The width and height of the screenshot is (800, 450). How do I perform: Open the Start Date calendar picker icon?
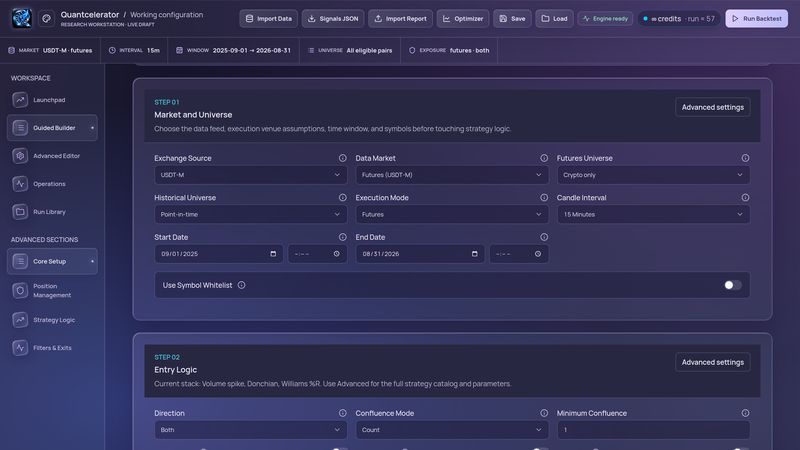point(273,254)
